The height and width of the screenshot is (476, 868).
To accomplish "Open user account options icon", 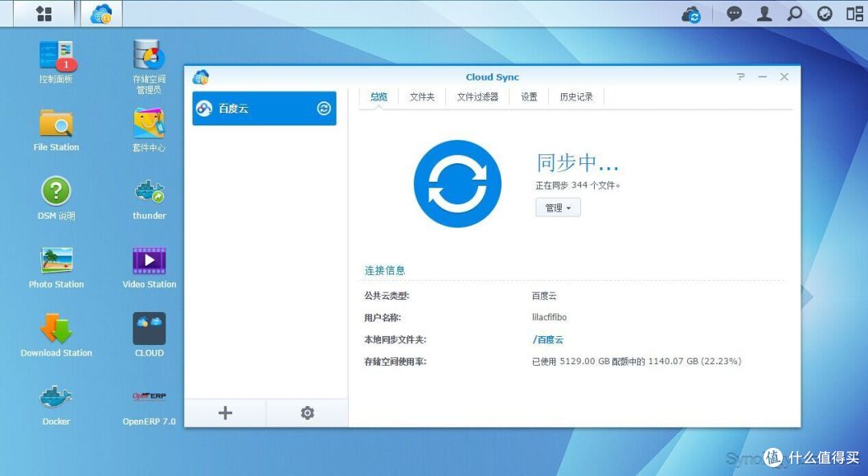I will 764,14.
